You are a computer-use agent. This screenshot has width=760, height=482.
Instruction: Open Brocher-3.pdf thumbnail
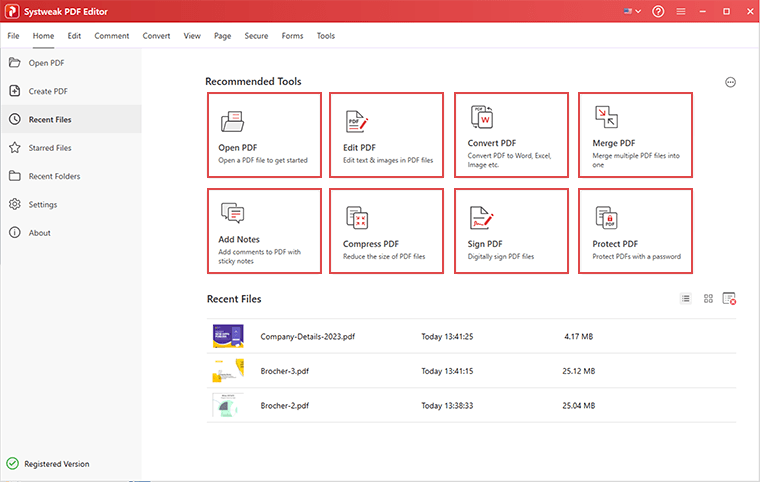click(x=228, y=370)
